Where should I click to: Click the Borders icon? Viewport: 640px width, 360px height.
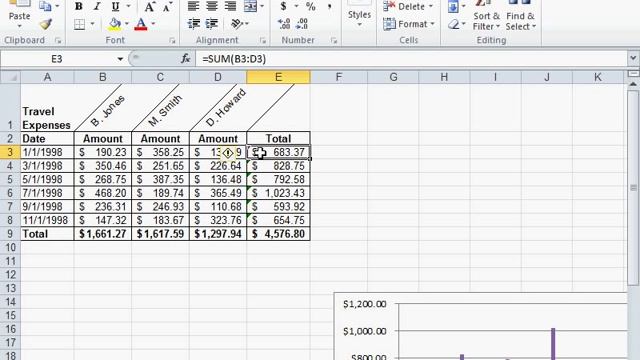[x=80, y=24]
